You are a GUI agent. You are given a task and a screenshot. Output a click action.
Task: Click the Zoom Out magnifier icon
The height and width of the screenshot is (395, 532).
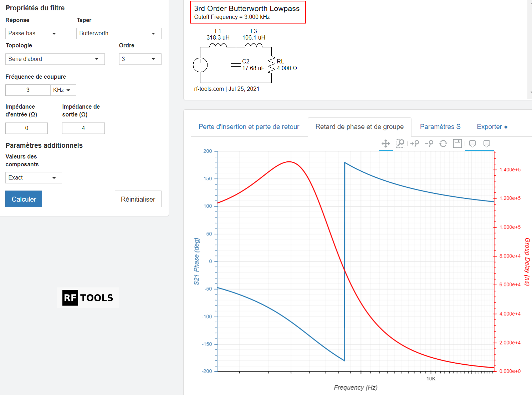[429, 144]
